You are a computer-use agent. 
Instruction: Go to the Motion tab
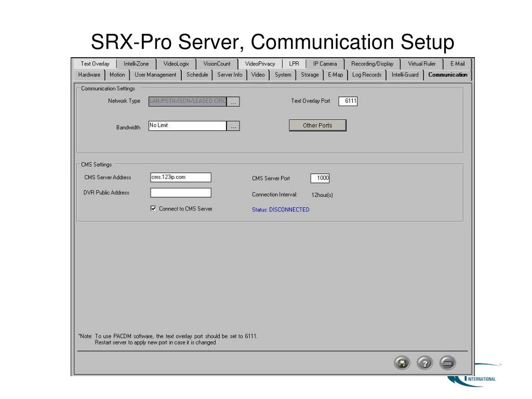point(117,75)
